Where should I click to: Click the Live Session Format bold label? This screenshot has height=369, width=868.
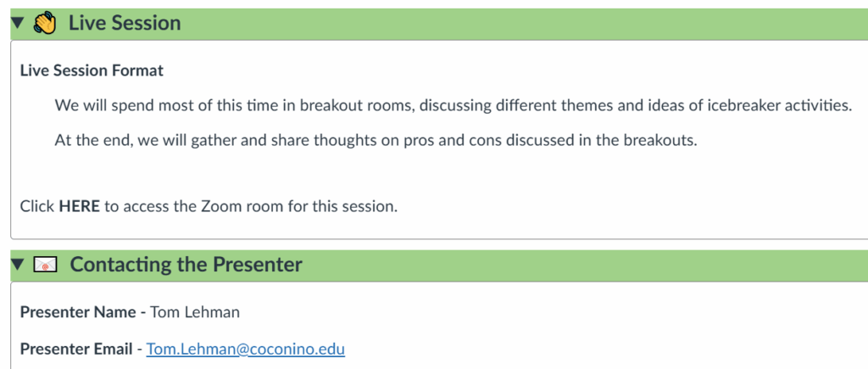(92, 71)
